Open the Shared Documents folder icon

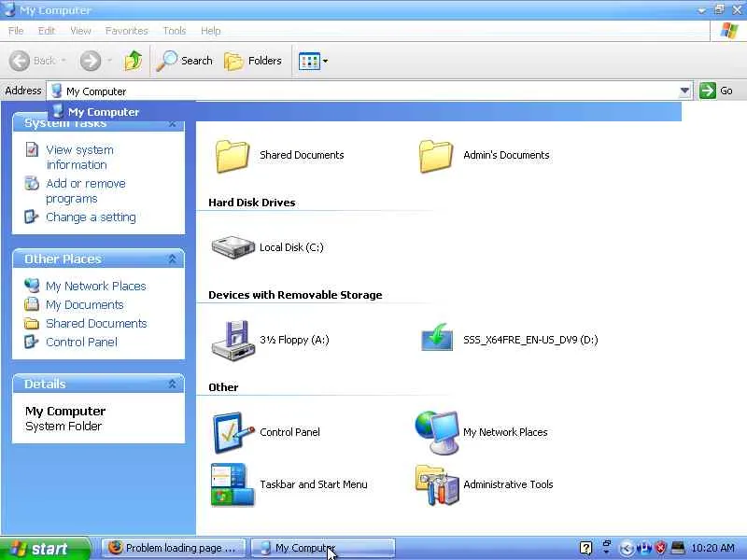tap(233, 156)
